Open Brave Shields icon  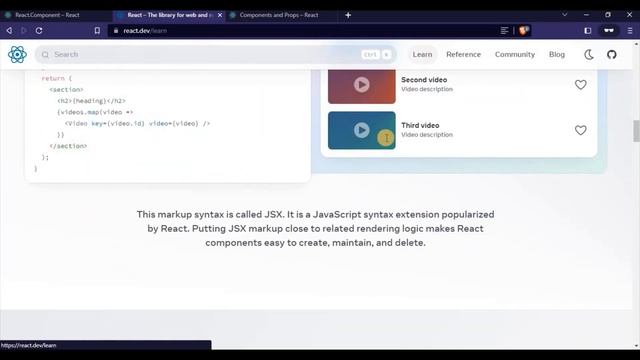coord(523,31)
